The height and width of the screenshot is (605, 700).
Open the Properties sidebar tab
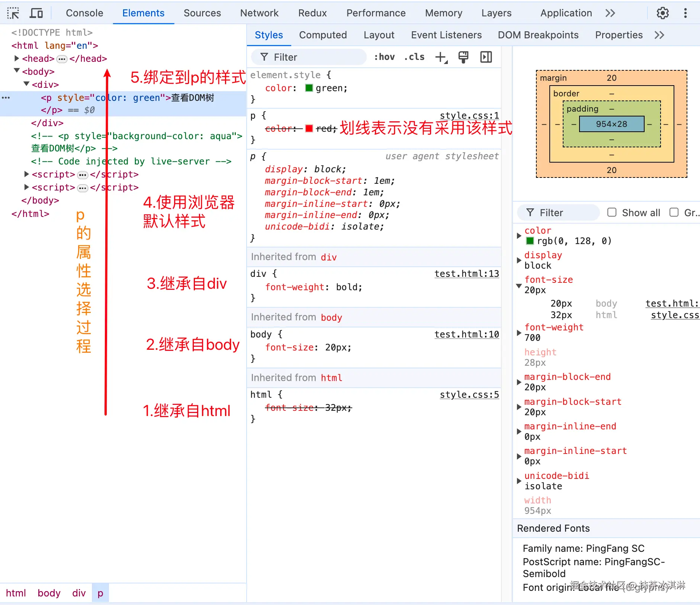[619, 35]
